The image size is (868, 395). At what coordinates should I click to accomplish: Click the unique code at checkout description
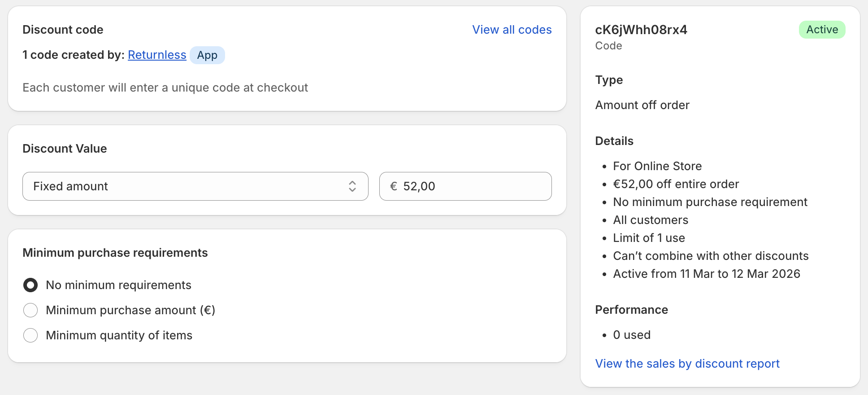(x=165, y=88)
